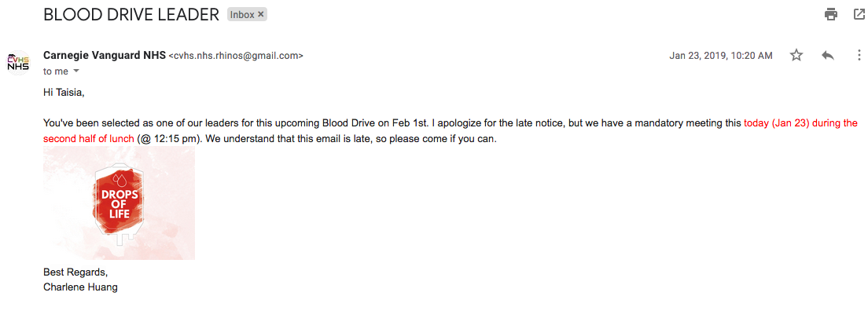The width and height of the screenshot is (868, 318).
Task: Click the "to me" recipient text
Action: pyautogui.click(x=55, y=71)
